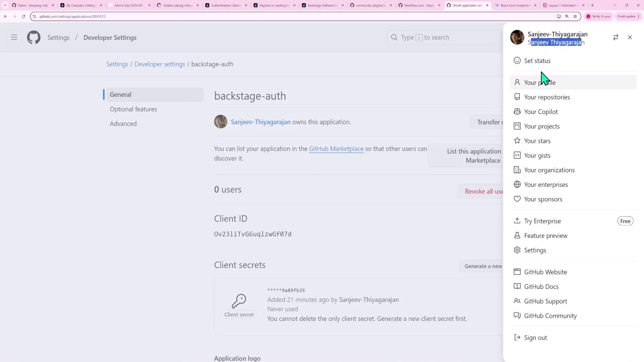Open tab search dropdown arrow in Chrome
644x362 pixels.
click(x=5, y=5)
